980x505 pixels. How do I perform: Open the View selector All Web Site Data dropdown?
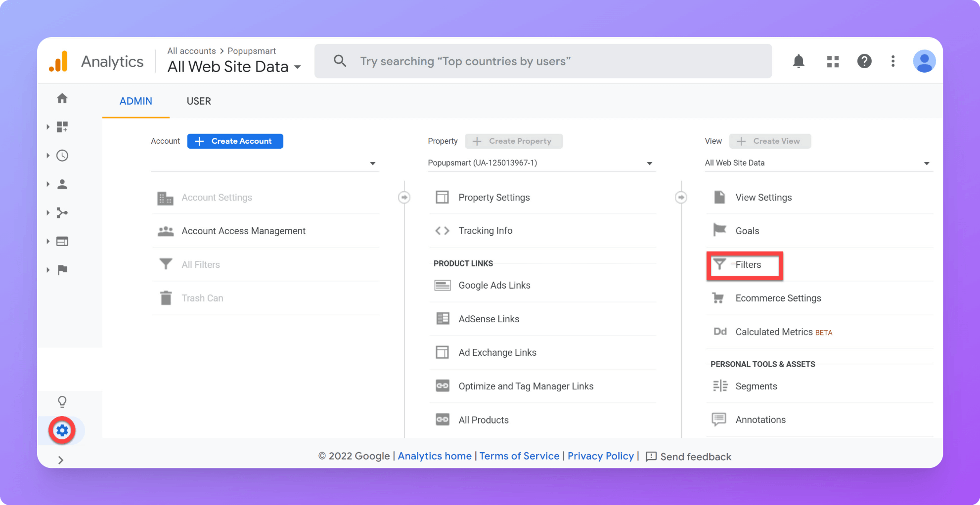click(819, 163)
